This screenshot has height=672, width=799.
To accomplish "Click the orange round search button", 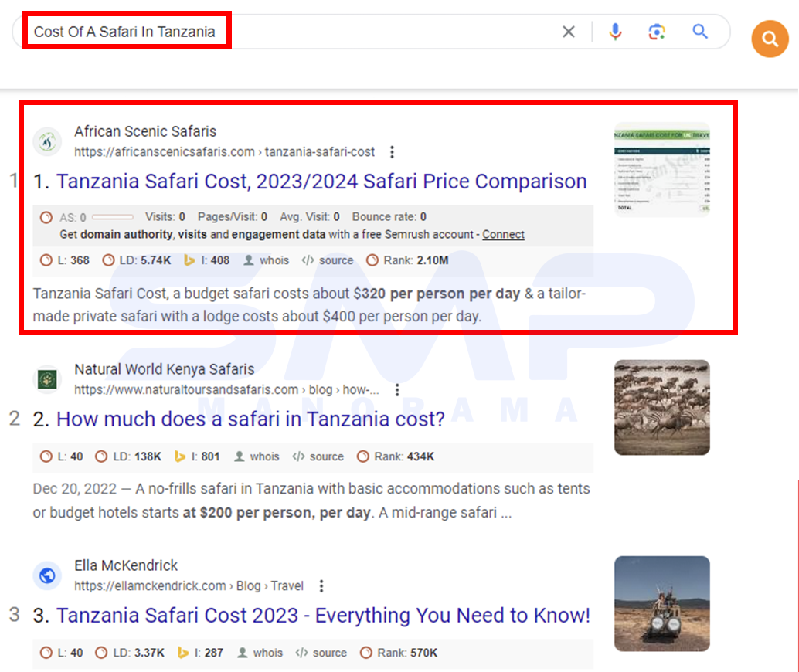I will coord(770,39).
